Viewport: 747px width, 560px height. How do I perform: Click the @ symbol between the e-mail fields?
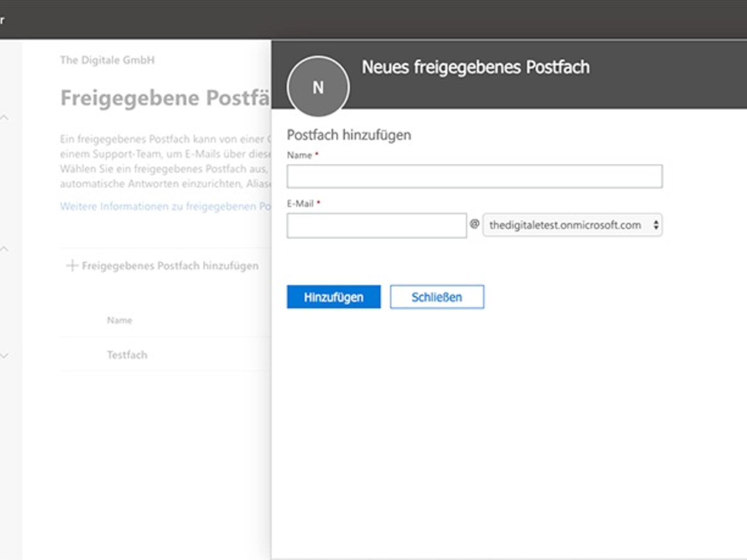(x=475, y=225)
